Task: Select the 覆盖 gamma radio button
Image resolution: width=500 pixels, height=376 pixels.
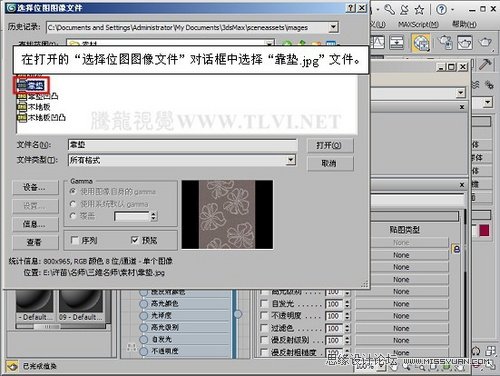Action: point(73,216)
